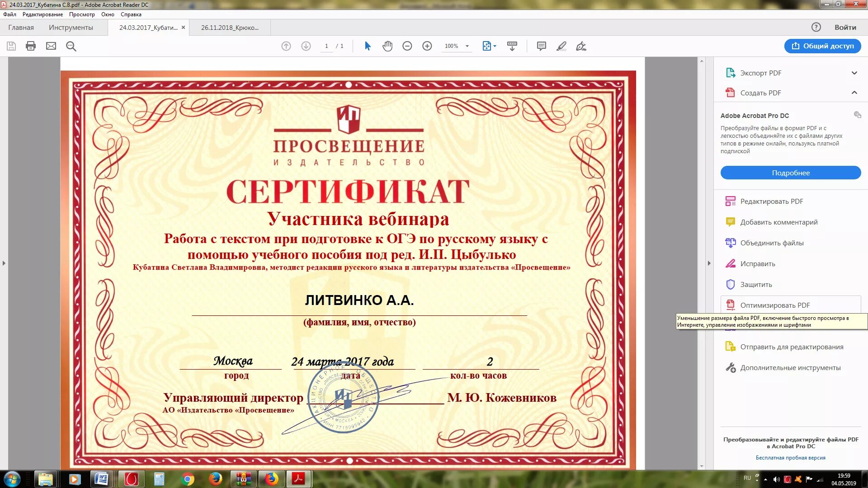Open the Редактирование menu
Viewport: 868px width, 488px height.
coord(42,14)
